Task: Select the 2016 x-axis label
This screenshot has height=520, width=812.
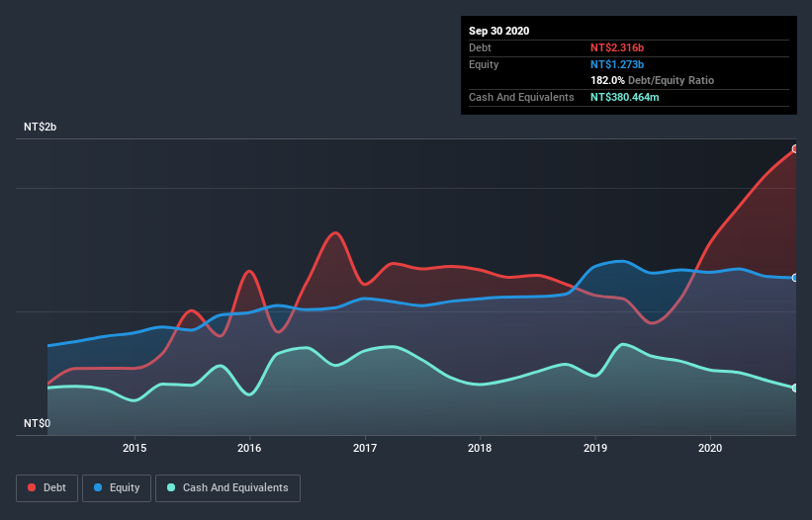Action: (249, 448)
